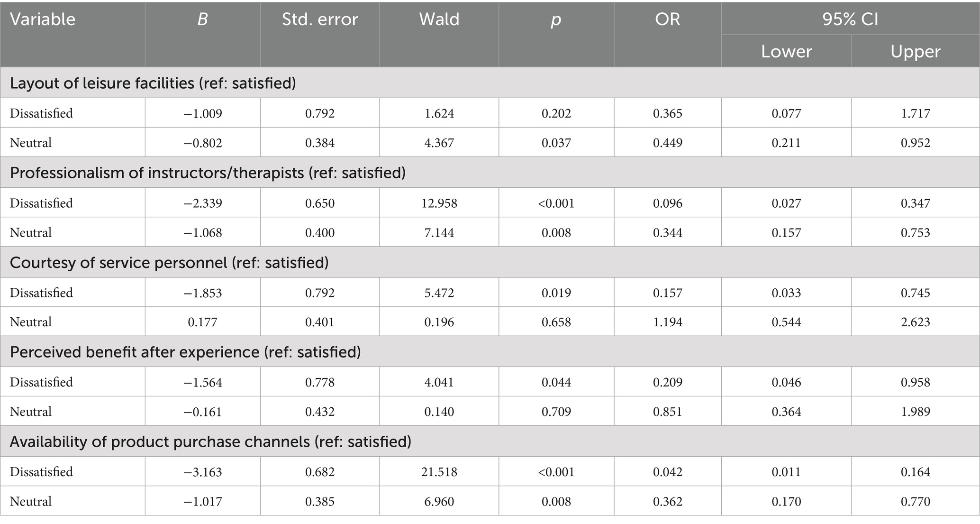Image resolution: width=980 pixels, height=524 pixels.
Task: Click the Upper sub-header cell
Action: coord(915,51)
